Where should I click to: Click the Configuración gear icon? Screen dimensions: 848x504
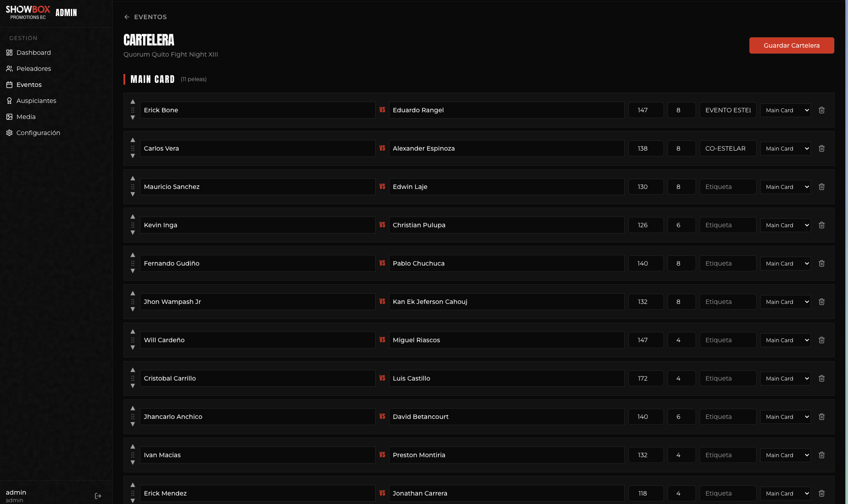pos(9,133)
